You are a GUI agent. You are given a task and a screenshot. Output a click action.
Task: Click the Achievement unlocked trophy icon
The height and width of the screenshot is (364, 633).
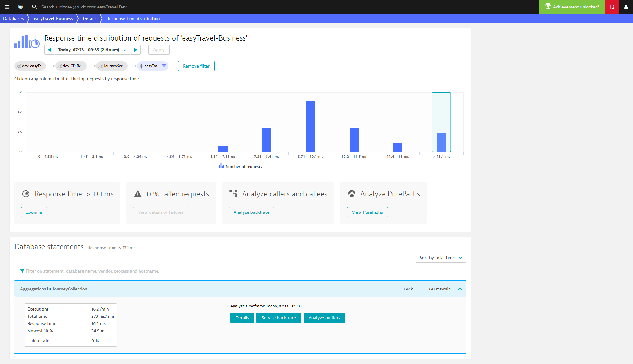pos(548,7)
